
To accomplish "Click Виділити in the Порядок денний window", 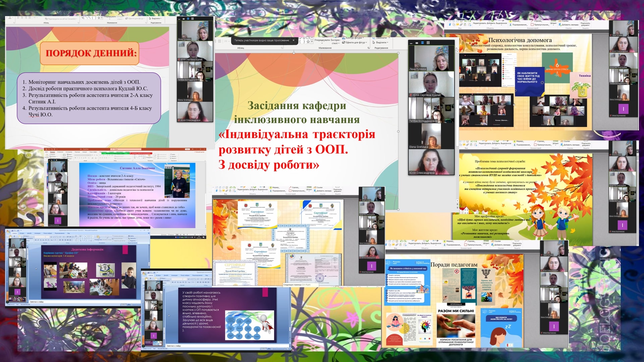I will tap(155, 18).
